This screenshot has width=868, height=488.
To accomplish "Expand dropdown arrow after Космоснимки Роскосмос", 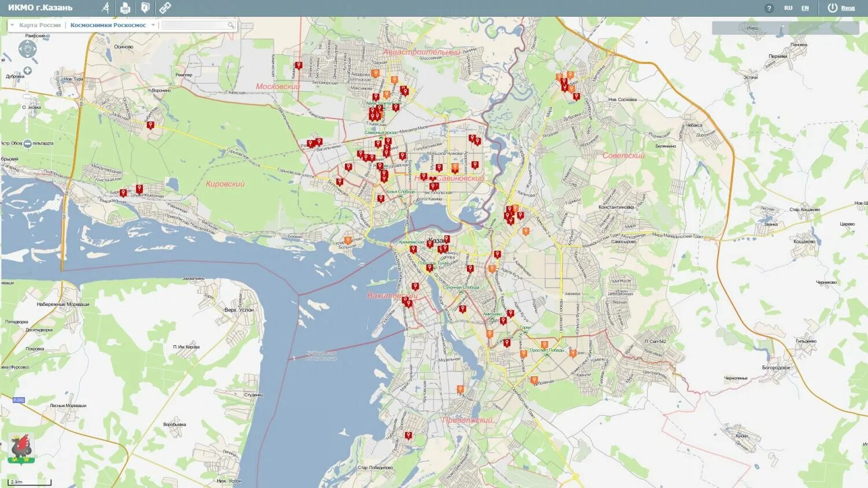I will 153,25.
